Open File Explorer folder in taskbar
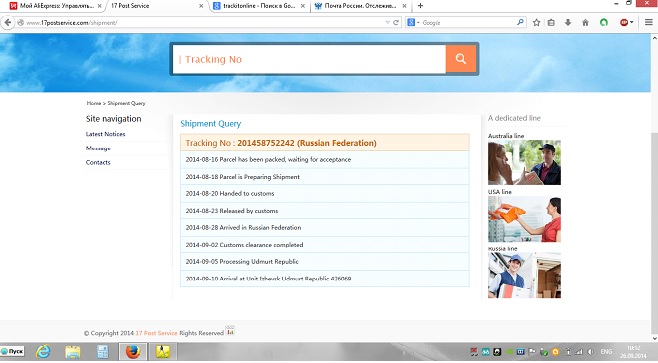 point(73,352)
